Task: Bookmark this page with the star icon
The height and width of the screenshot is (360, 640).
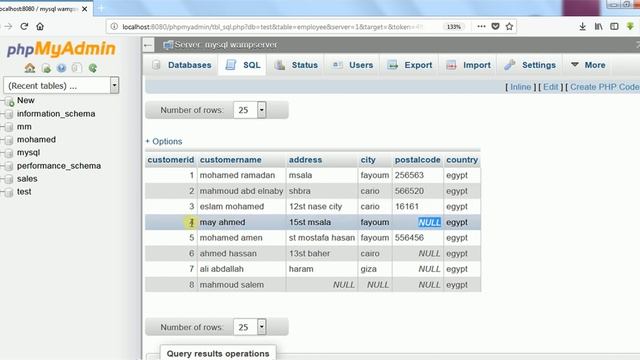Action: pos(509,27)
